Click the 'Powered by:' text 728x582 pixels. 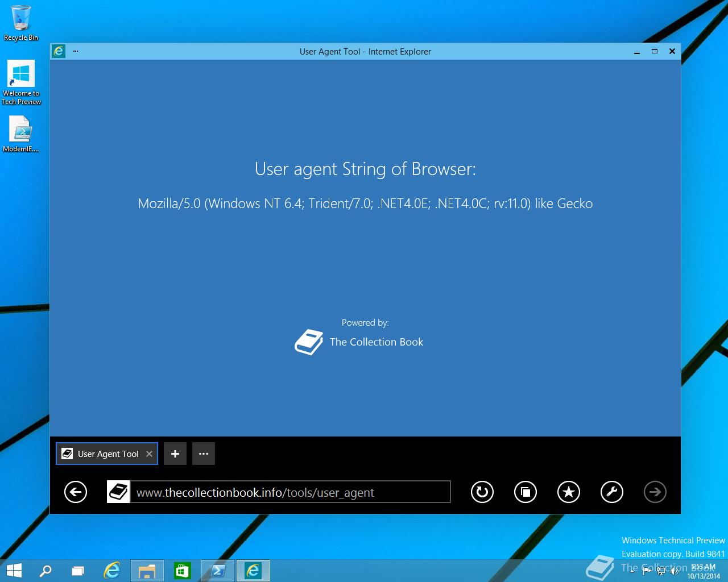(x=365, y=323)
